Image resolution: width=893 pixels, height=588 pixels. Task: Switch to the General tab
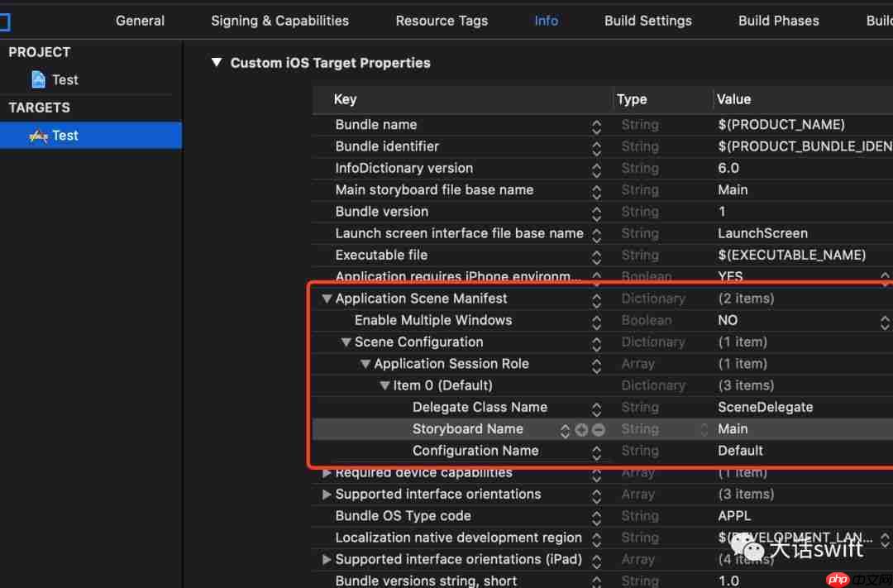coord(140,21)
